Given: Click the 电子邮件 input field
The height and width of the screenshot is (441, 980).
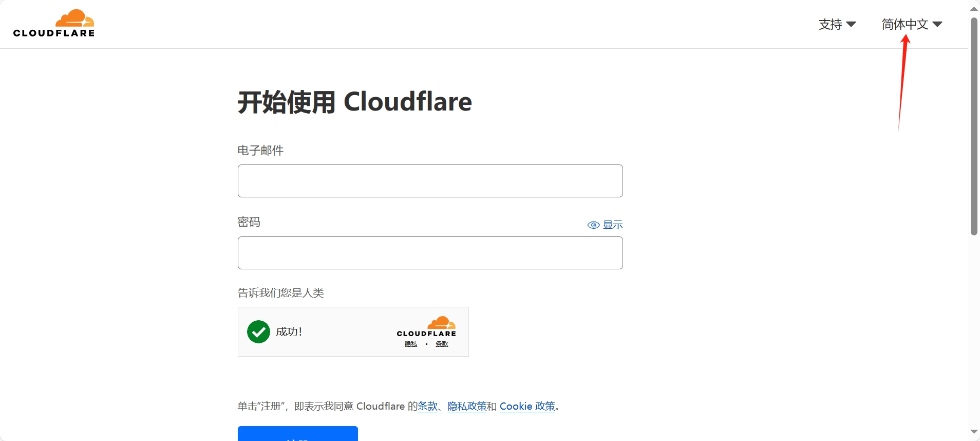Looking at the screenshot, I should click(430, 181).
